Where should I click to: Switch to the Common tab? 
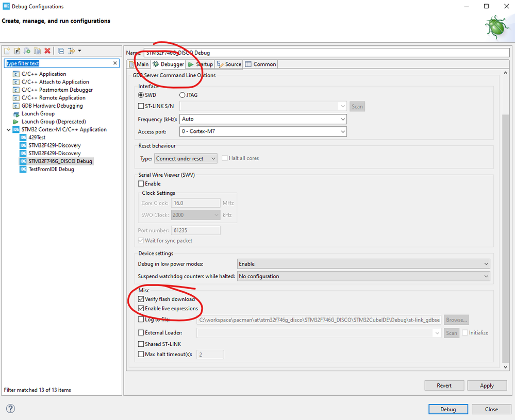[260, 64]
